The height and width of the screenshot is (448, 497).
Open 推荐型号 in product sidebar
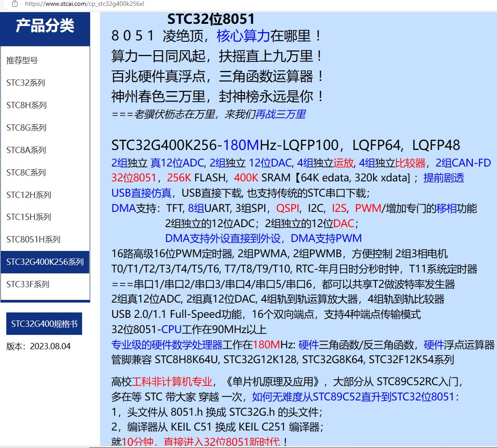coord(22,60)
